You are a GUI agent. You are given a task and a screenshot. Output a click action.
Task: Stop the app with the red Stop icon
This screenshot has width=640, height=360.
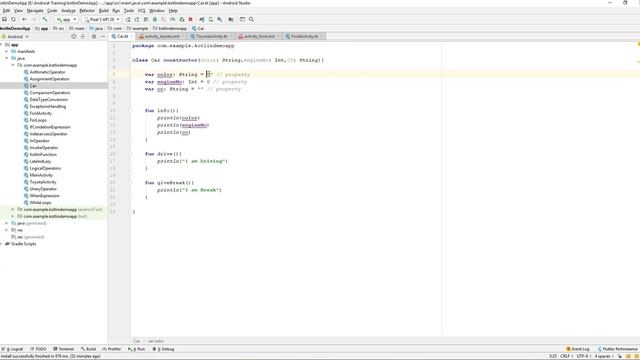[191, 19]
